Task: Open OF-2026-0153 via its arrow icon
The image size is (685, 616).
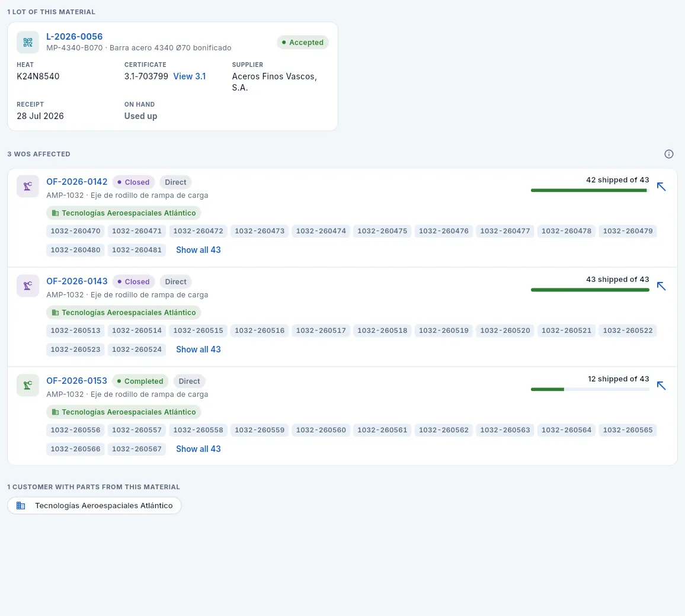Action: tap(661, 386)
